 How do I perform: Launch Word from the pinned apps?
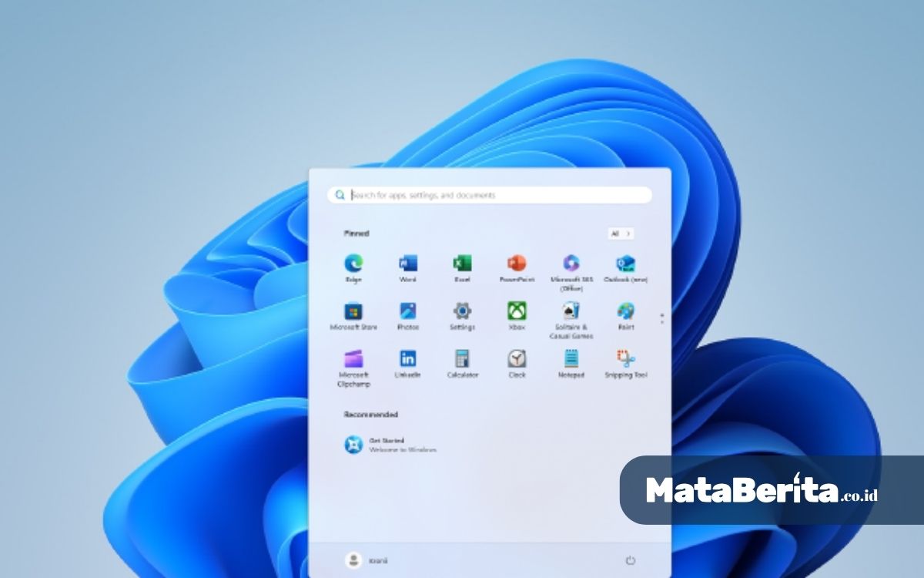click(408, 264)
